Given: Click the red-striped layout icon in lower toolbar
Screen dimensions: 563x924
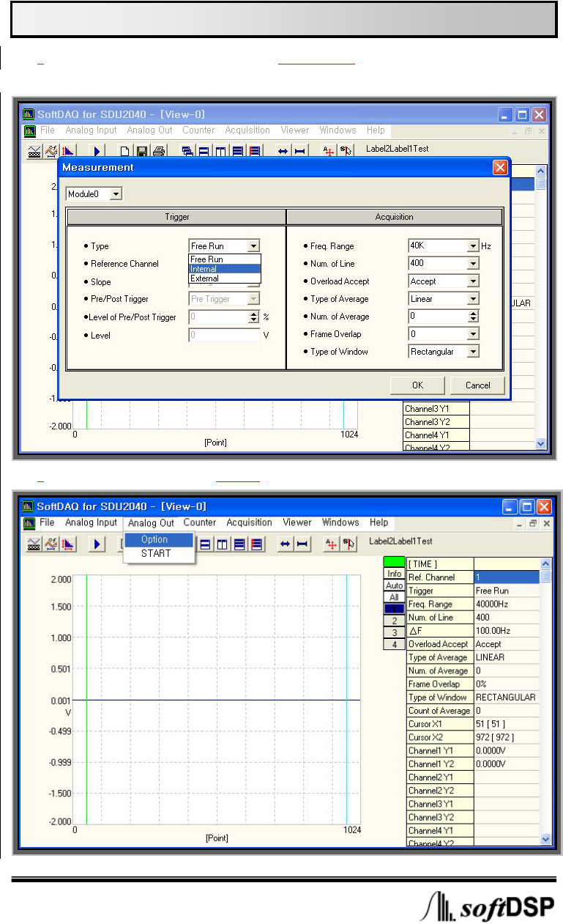Looking at the screenshot, I should (x=256, y=544).
